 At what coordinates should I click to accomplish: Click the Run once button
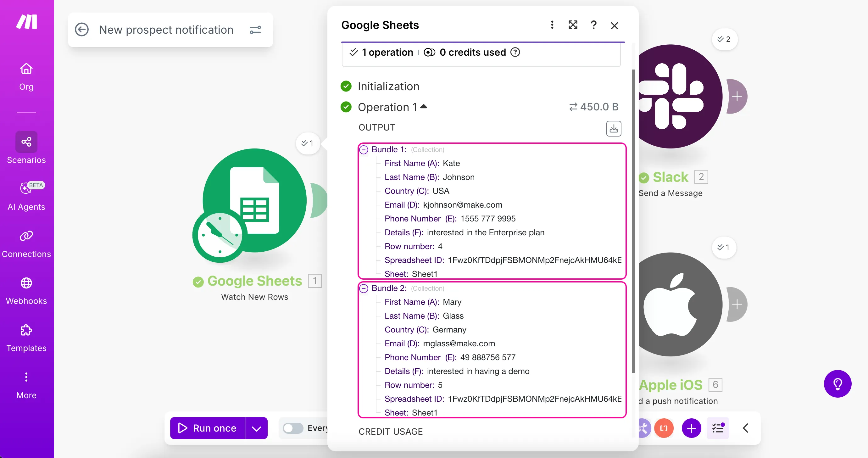coord(208,428)
